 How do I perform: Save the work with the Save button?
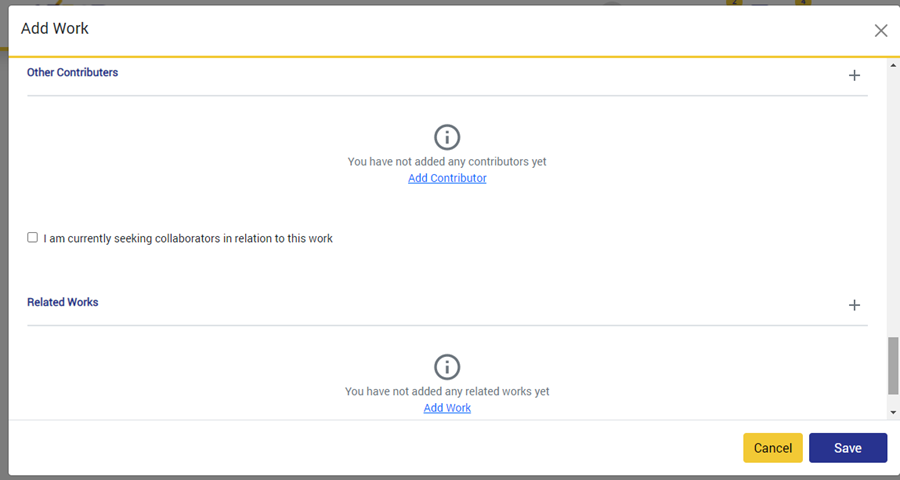click(847, 448)
